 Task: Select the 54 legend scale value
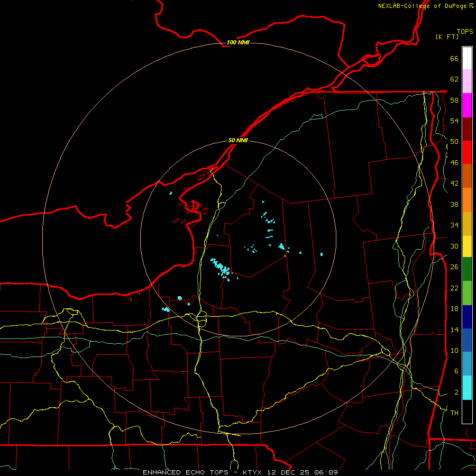454,121
